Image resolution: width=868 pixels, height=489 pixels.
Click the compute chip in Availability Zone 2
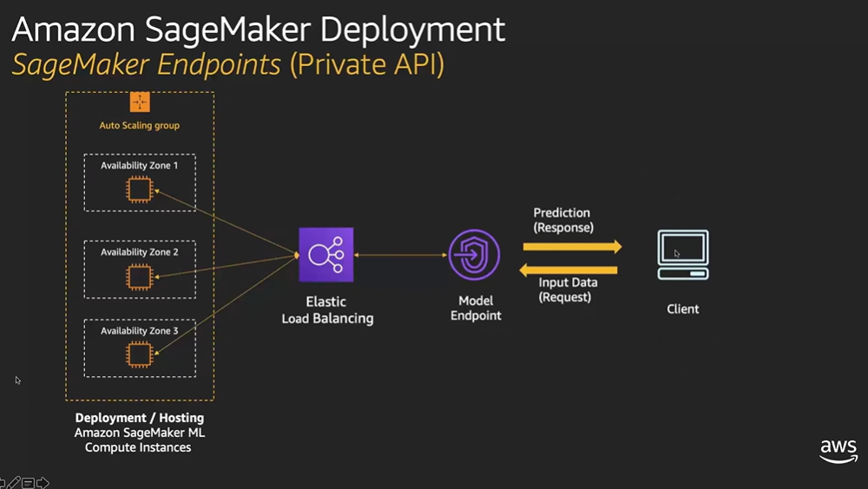[x=140, y=276]
